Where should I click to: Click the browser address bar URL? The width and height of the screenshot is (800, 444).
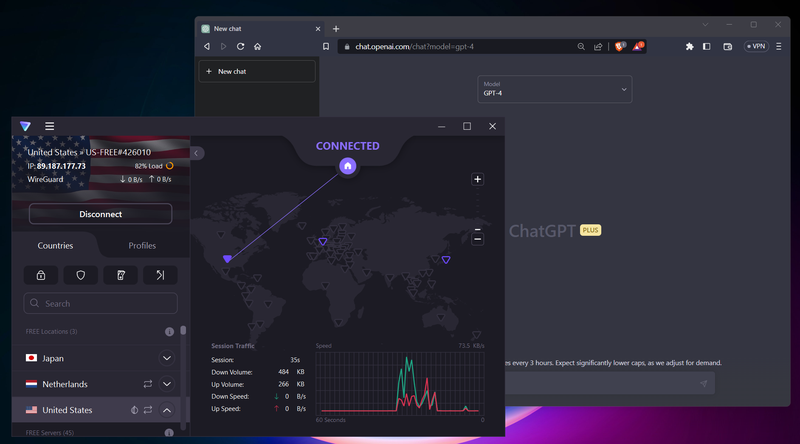click(x=414, y=46)
